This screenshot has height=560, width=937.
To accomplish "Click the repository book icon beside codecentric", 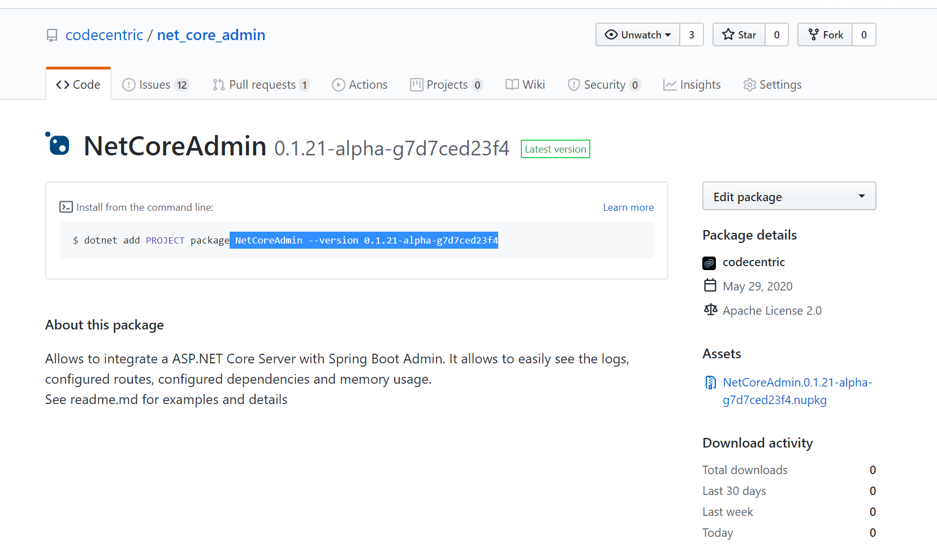I will (x=52, y=35).
